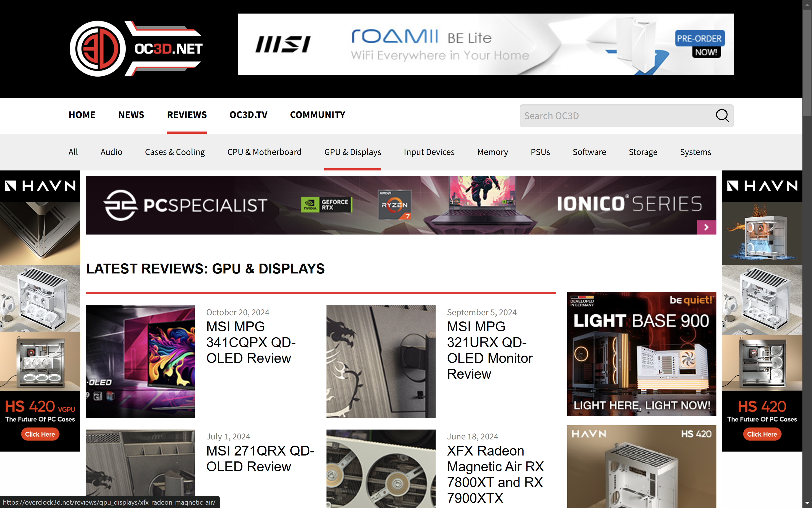Open the NEWS menu item
This screenshot has height=508, width=812.
pyautogui.click(x=131, y=115)
